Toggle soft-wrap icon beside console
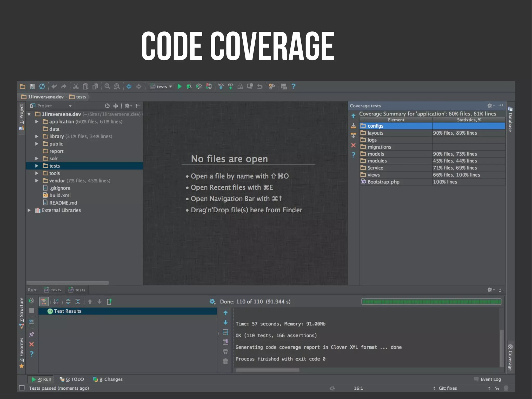The height and width of the screenshot is (399, 532). [225, 332]
